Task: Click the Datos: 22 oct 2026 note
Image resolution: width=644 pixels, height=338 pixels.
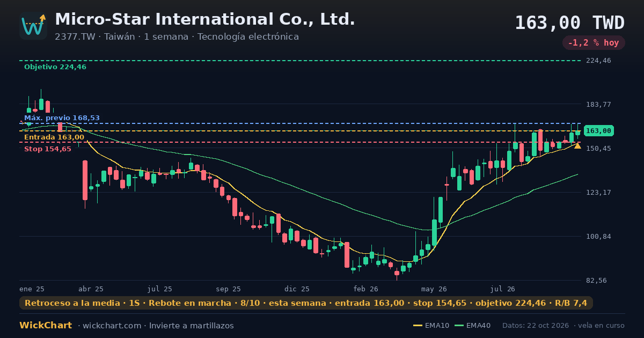Action: 536,326
